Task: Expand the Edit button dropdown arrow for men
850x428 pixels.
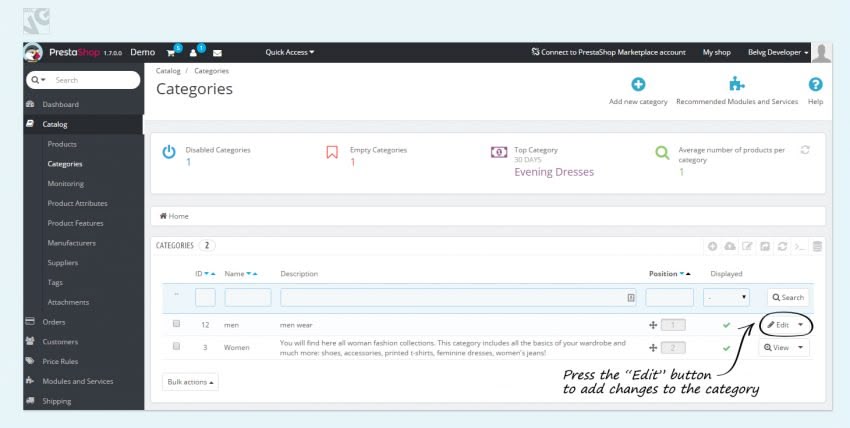Action: click(801, 325)
